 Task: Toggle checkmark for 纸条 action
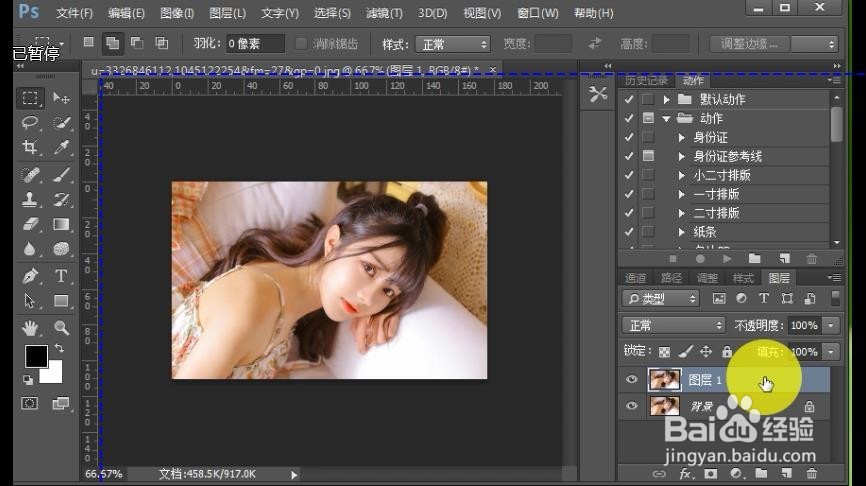point(629,232)
